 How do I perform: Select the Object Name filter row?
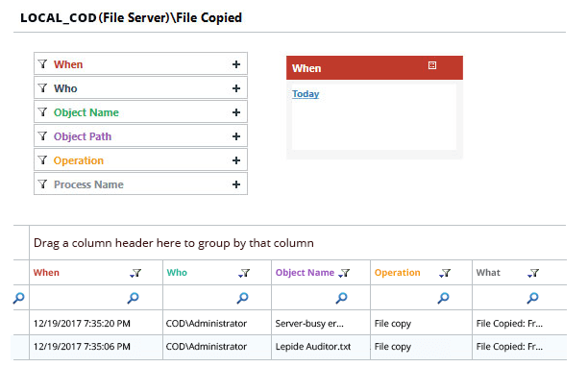tap(140, 112)
